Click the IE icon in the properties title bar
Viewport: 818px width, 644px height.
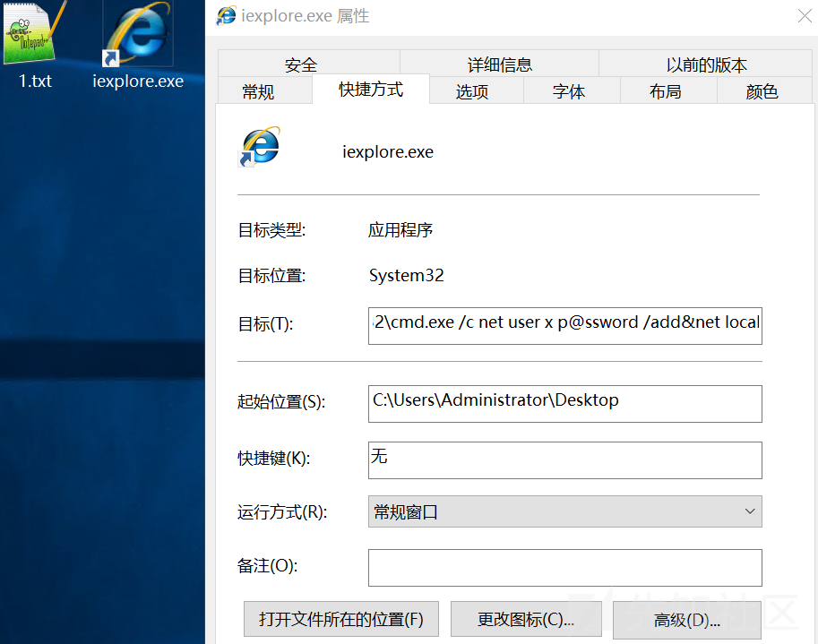227,15
